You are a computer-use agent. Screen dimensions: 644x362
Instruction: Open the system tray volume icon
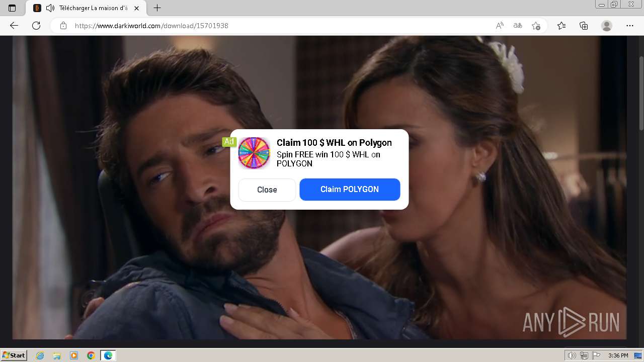[572, 355]
